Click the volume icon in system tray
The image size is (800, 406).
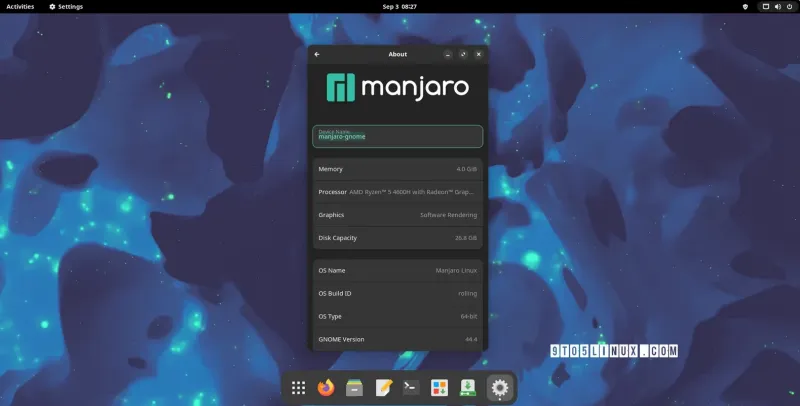(x=776, y=7)
